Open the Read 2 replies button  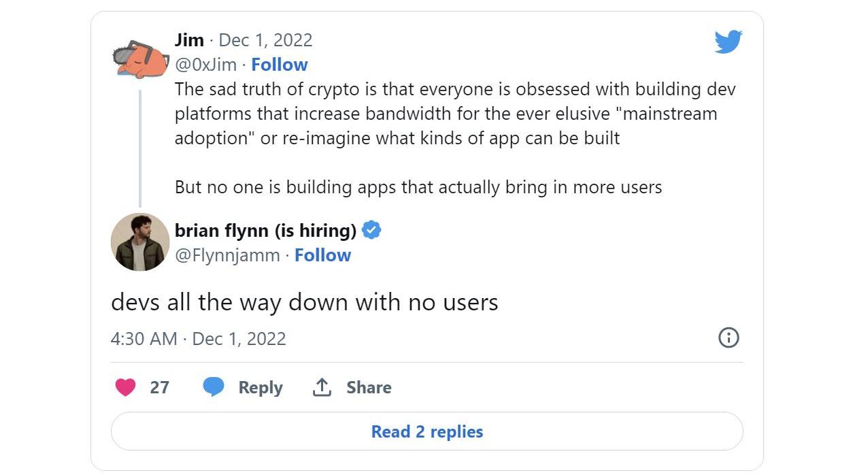(x=427, y=431)
